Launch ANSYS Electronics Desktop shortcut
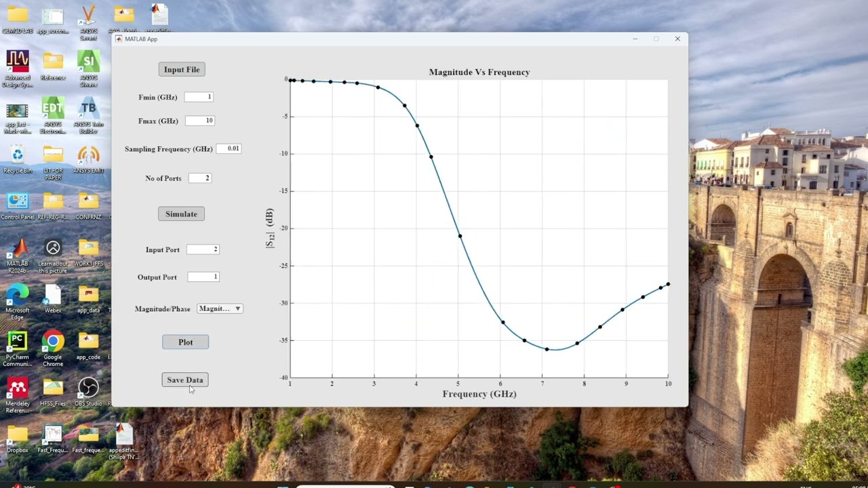 click(x=53, y=115)
